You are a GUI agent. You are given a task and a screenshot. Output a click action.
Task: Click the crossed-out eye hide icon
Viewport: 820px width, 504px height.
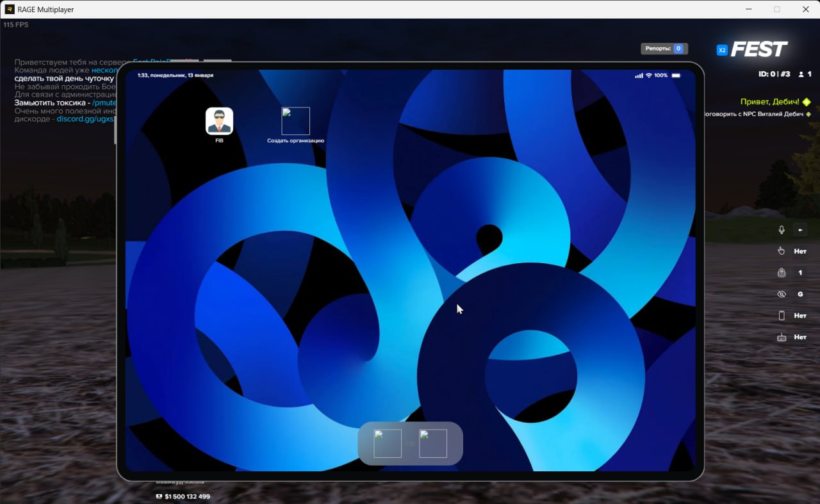pyautogui.click(x=782, y=294)
